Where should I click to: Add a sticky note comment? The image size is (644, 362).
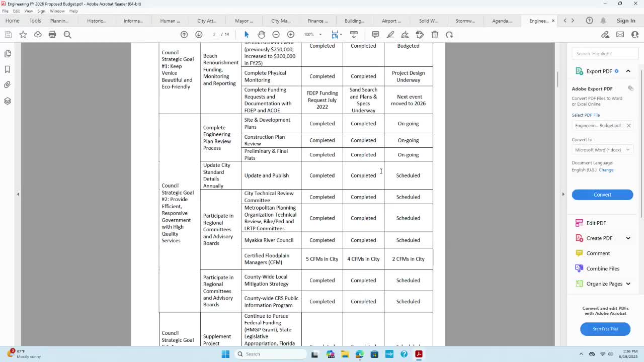[375, 34]
